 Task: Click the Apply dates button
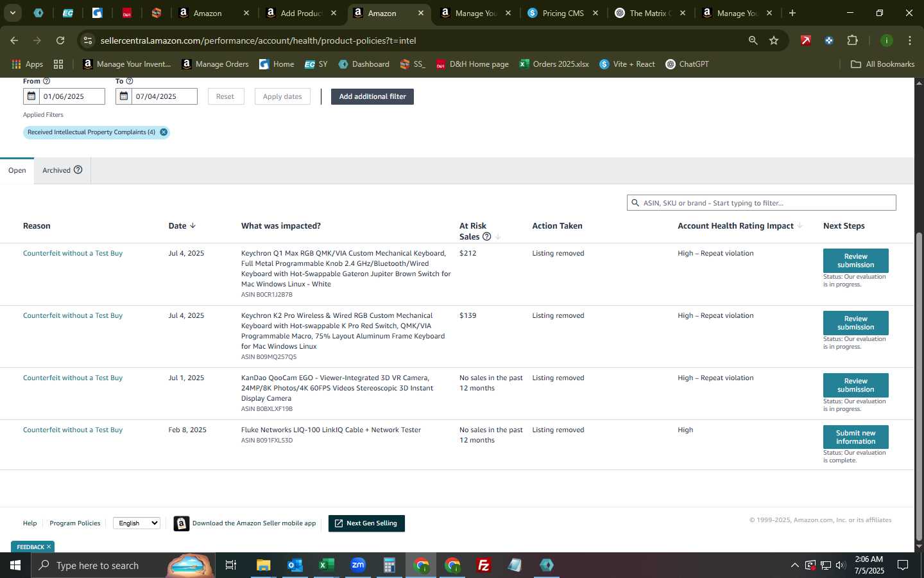(x=282, y=96)
